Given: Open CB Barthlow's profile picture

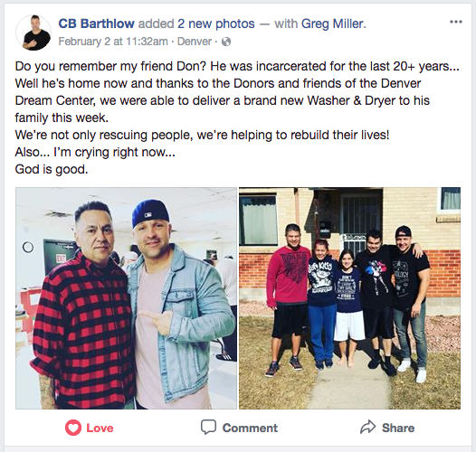Looking at the screenshot, I should click(33, 33).
